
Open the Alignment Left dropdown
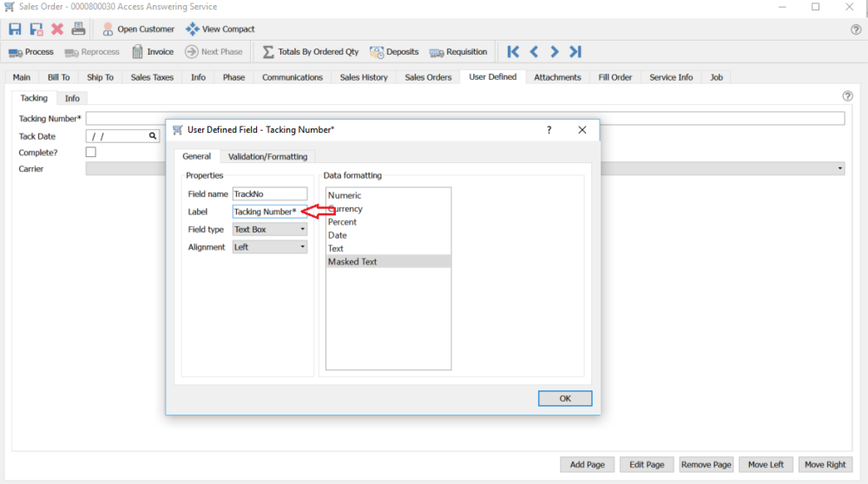(270, 247)
